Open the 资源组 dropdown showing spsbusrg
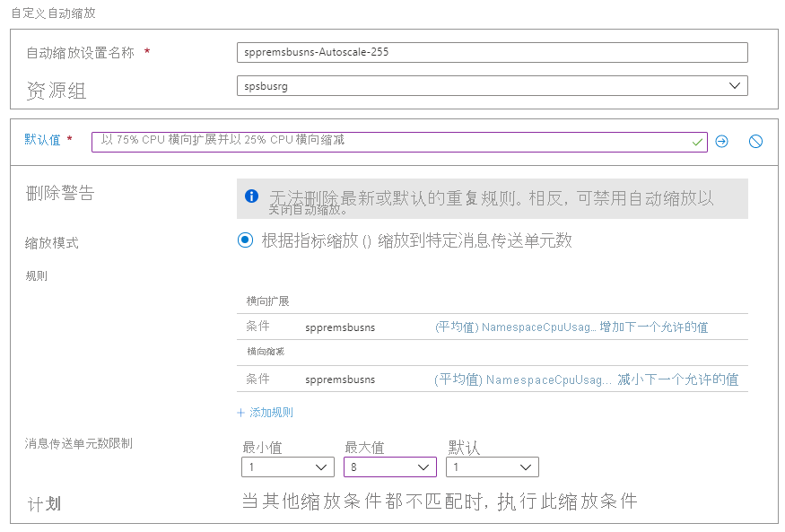 click(492, 86)
